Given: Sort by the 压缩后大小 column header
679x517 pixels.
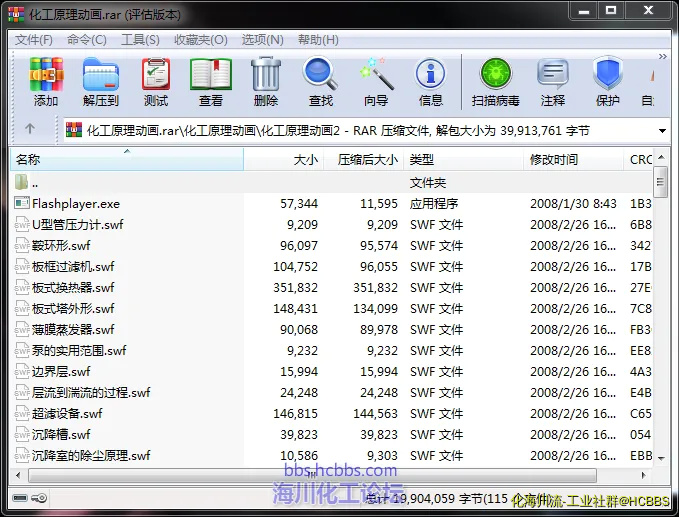Looking at the screenshot, I should coord(364,159).
